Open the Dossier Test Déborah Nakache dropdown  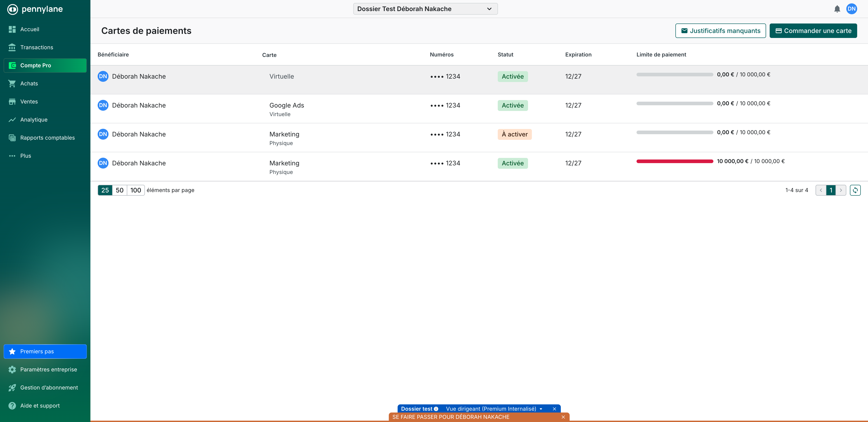[x=425, y=9]
